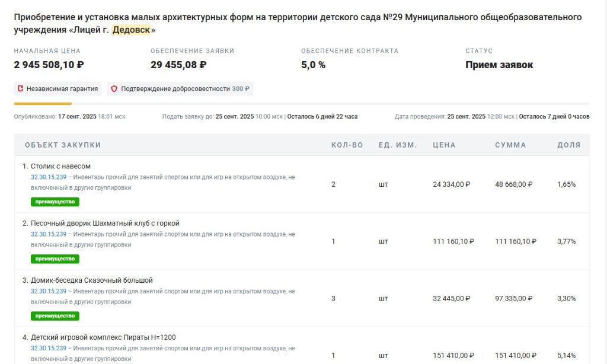
Task: Click the Прием заявок status text
Action: coord(499,65)
